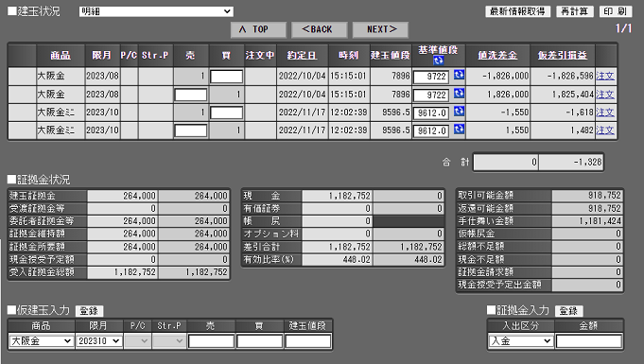This screenshot has height=364, width=644.
Task: Refresh base price for 大阪金ミニ -1,550 row
Action: [x=459, y=112]
